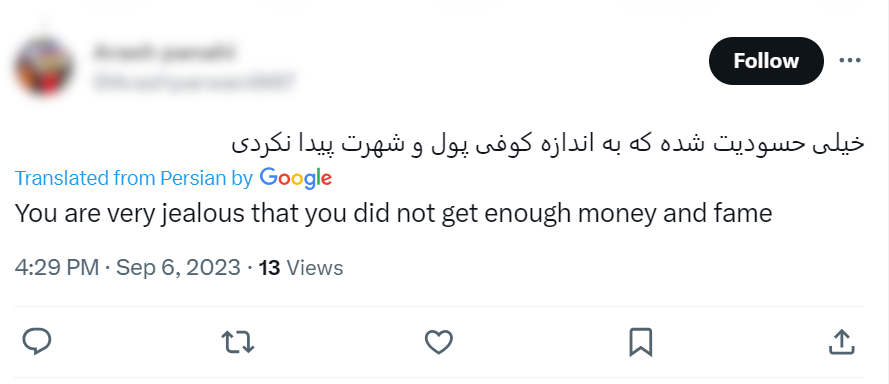
Task: Click the Sep 6, 2023 date
Action: pos(178,267)
